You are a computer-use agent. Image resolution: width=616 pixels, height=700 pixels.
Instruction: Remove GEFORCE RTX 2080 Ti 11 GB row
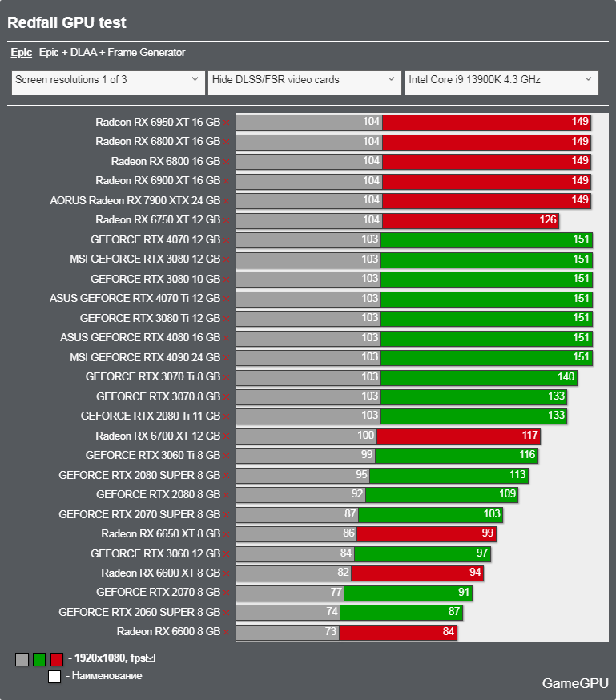227,416
